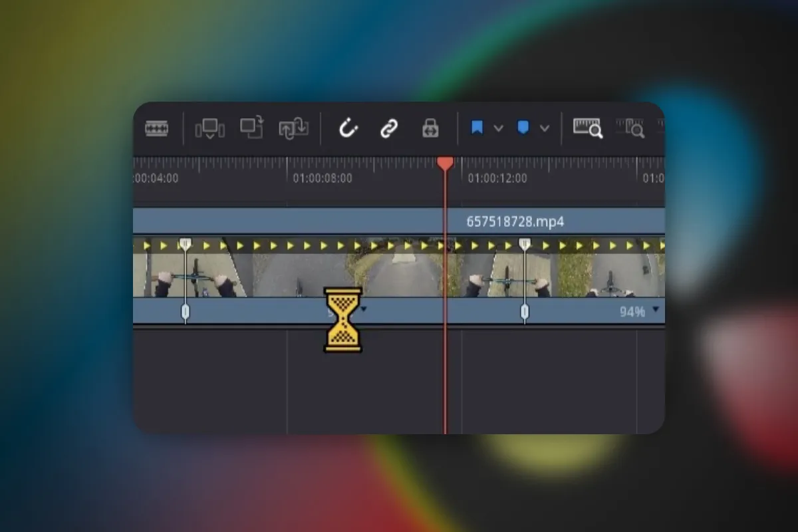The width and height of the screenshot is (798, 532).
Task: Add a blue marker
Action: coord(523,128)
